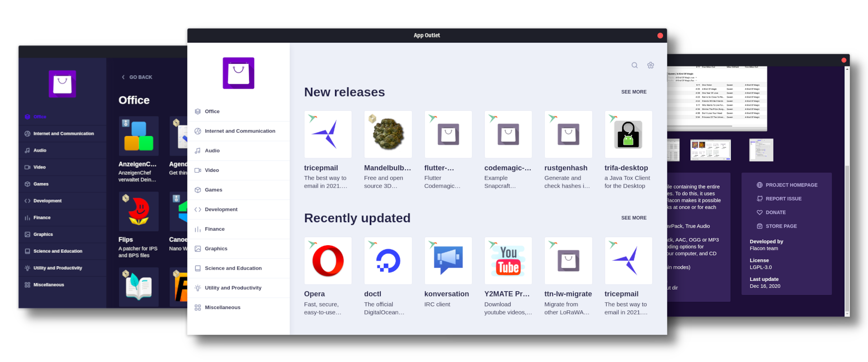Open Utility and Productivity in the light sidebar
The width and height of the screenshot is (868, 362).
click(x=239, y=288)
